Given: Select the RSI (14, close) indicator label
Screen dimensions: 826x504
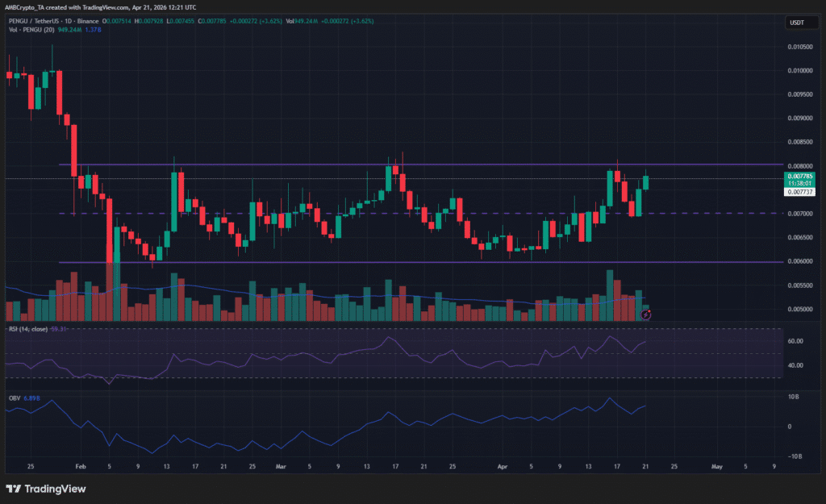Looking at the screenshot, I should click(x=28, y=329).
